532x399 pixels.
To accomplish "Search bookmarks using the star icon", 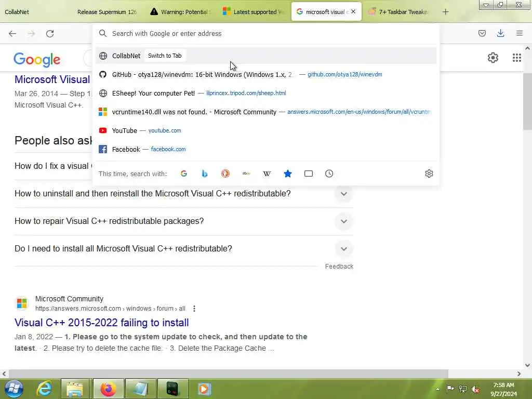I will 288,174.
